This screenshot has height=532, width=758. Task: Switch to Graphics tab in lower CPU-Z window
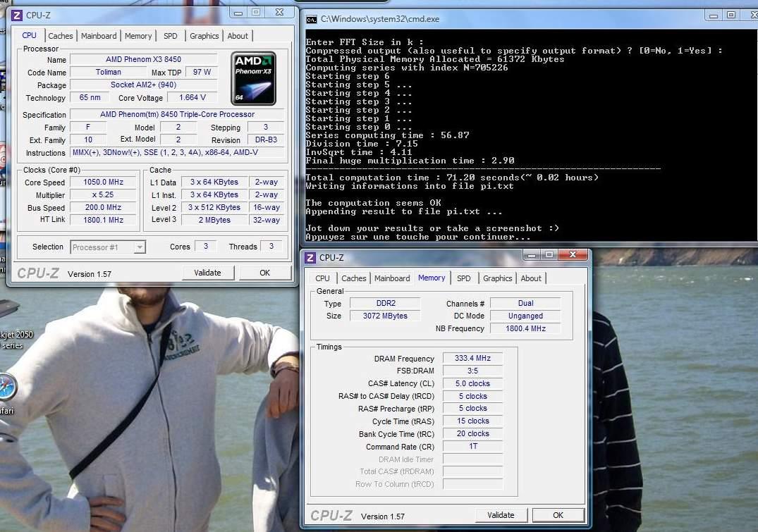tap(497, 278)
